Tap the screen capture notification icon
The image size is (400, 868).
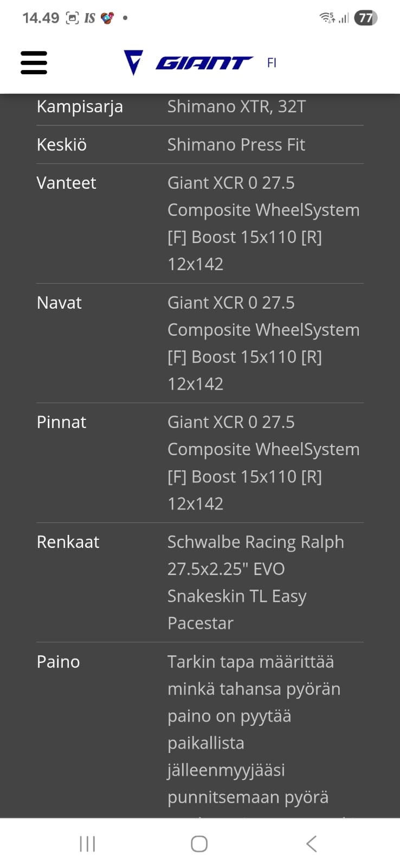(x=72, y=18)
